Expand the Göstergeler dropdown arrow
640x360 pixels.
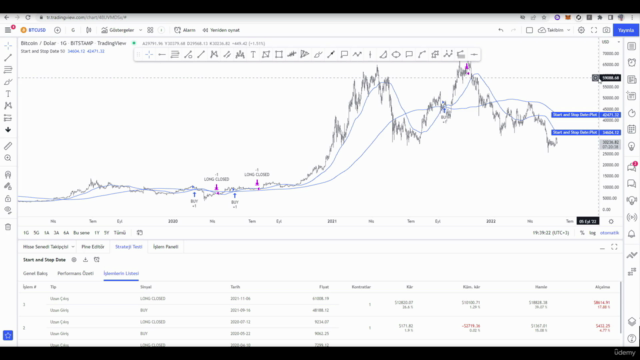tap(140, 30)
